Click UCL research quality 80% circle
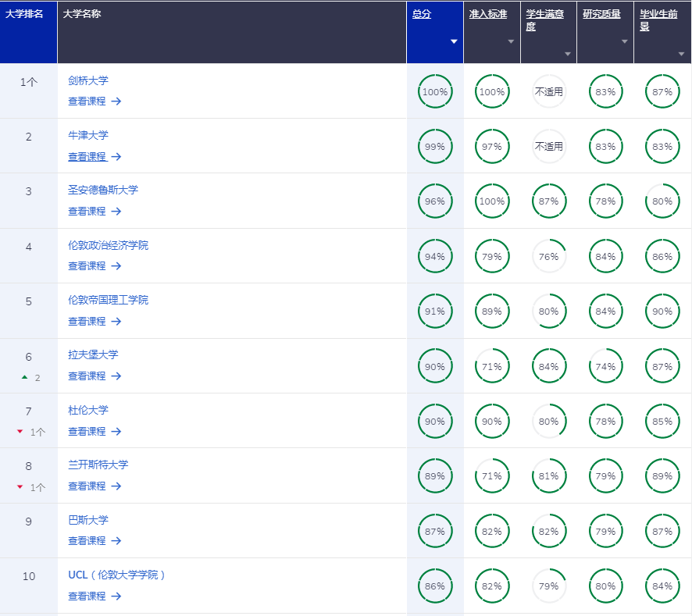692x616 pixels. point(605,586)
